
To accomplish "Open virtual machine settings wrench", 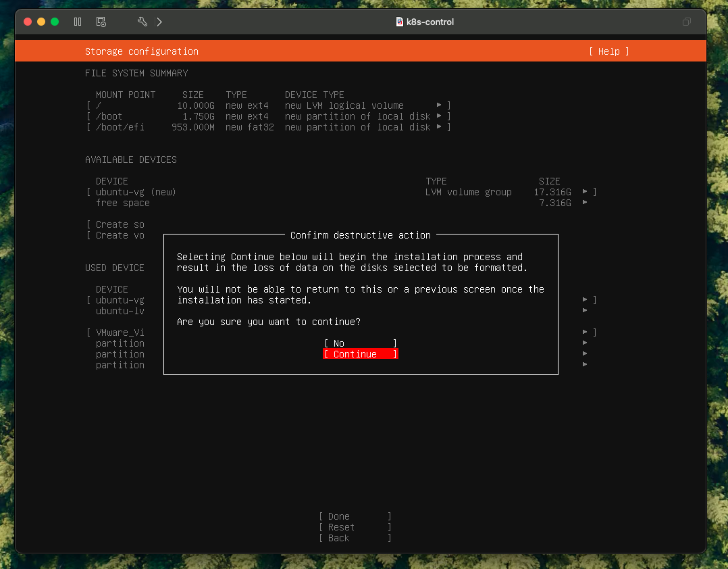I will tap(142, 22).
